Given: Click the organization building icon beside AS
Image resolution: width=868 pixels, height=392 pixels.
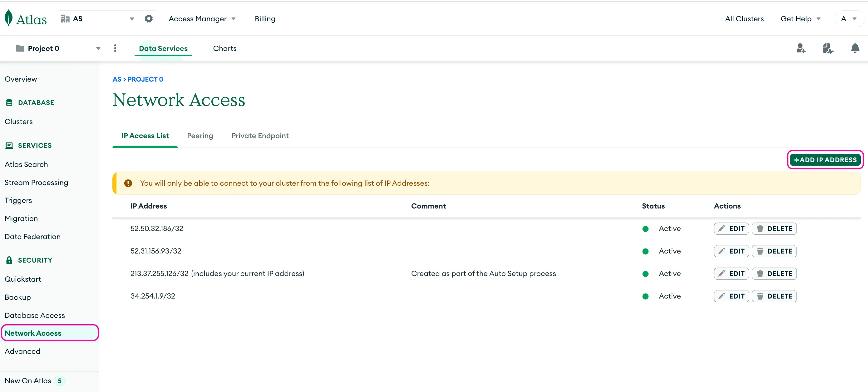Looking at the screenshot, I should tap(65, 18).
